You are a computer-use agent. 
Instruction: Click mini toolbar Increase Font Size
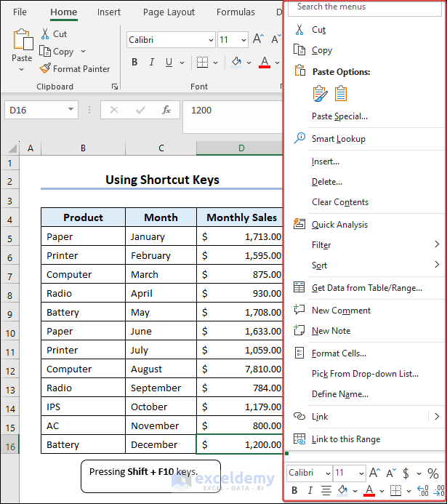click(375, 473)
